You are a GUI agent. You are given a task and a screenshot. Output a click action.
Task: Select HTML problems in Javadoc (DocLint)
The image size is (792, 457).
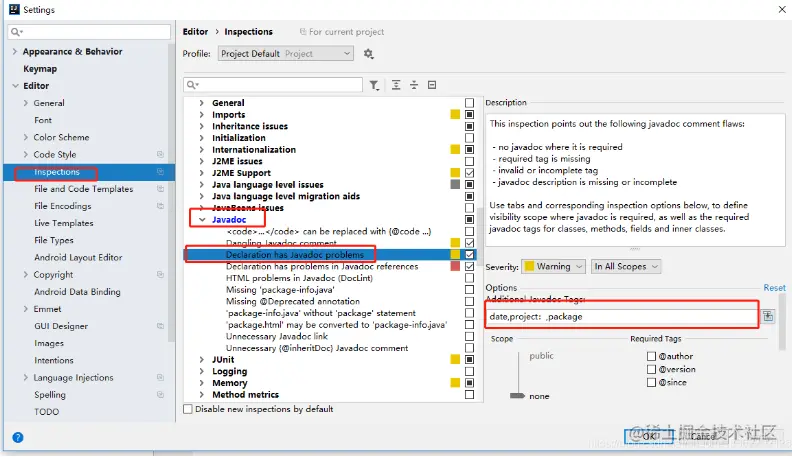[x=299, y=278]
